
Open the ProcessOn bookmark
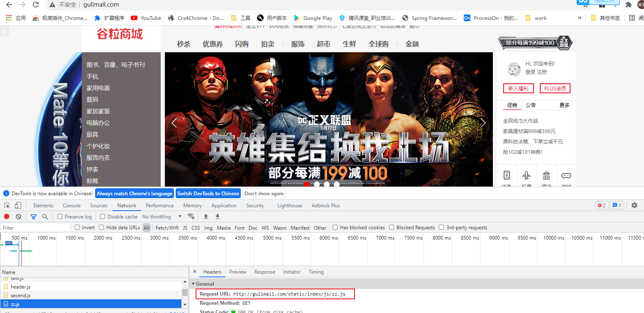(491, 18)
